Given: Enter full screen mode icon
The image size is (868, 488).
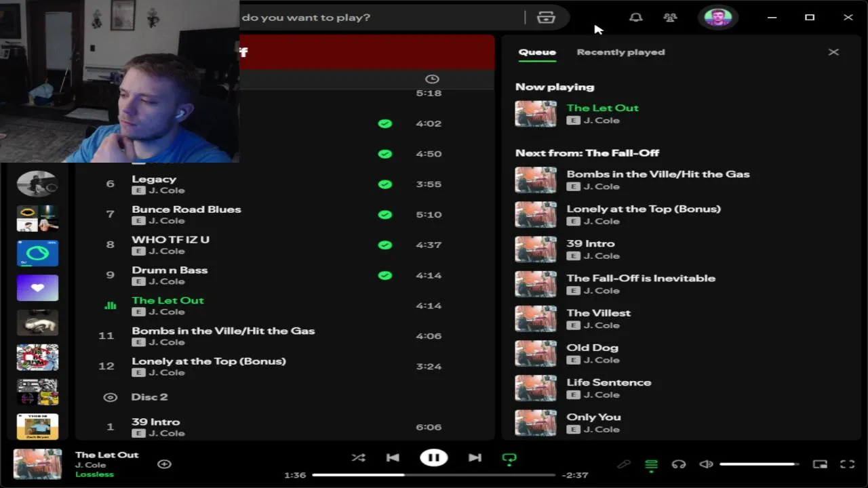Looking at the screenshot, I should pyautogui.click(x=848, y=464).
